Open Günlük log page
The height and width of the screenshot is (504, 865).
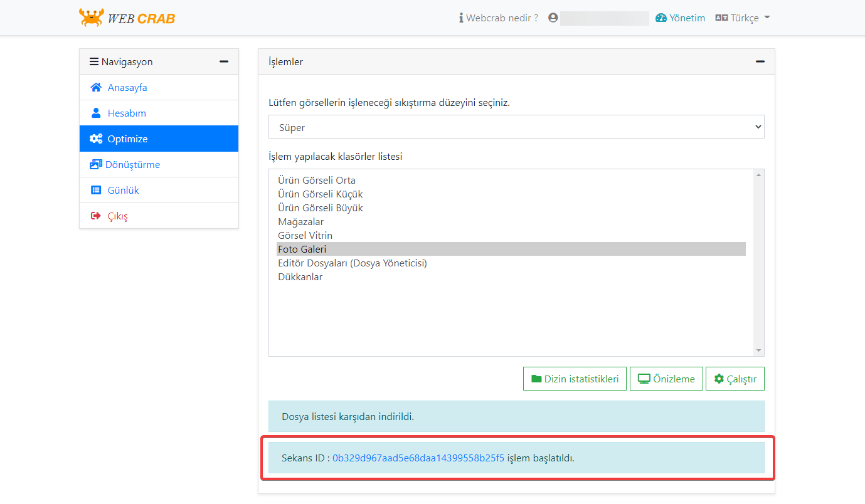(x=159, y=190)
